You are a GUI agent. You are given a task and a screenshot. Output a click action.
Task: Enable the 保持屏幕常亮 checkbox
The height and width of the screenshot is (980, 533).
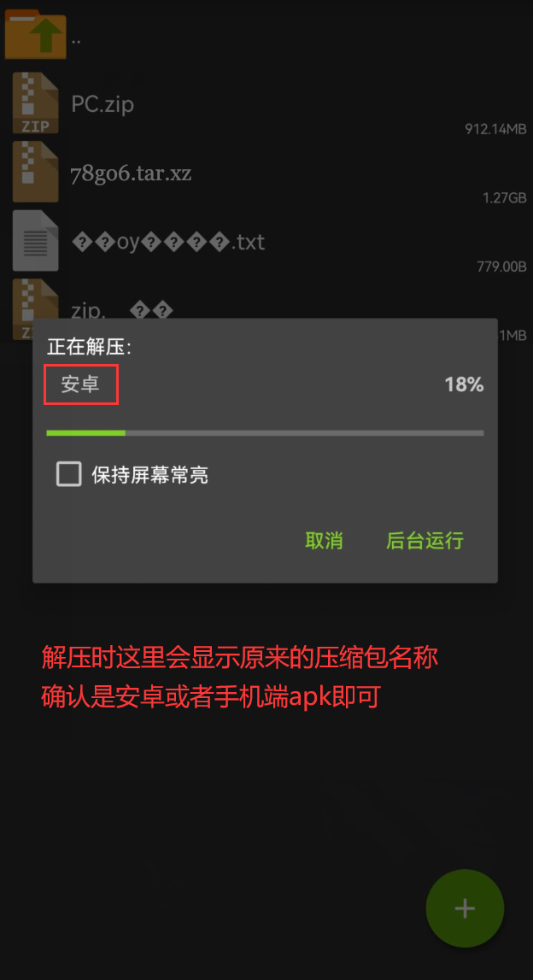[68, 474]
